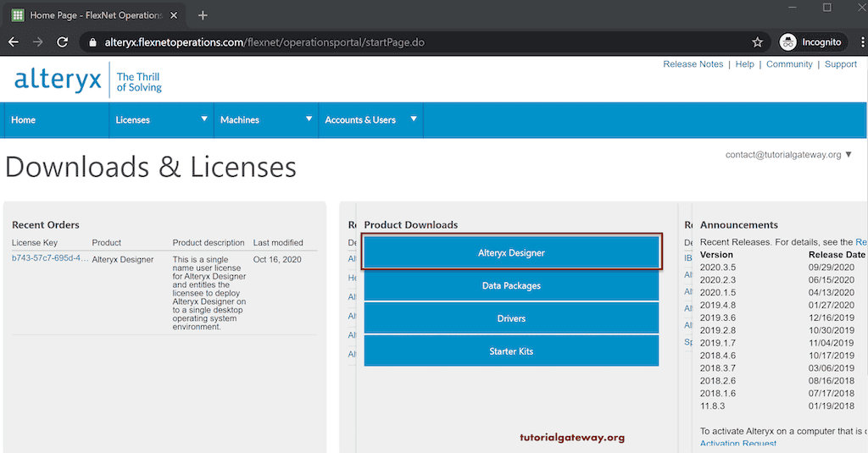Click the site padlock icon
This screenshot has height=453, width=868.
point(92,42)
